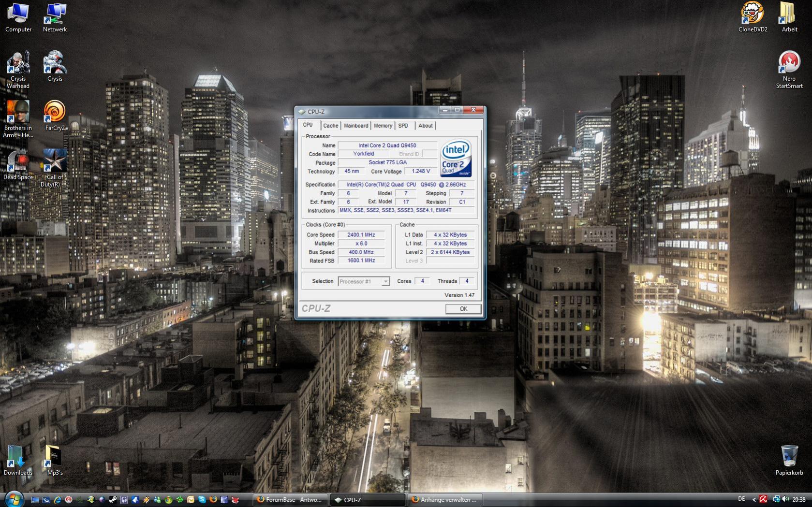
Task: Open the Netzwerk desktop icon
Action: (55, 17)
